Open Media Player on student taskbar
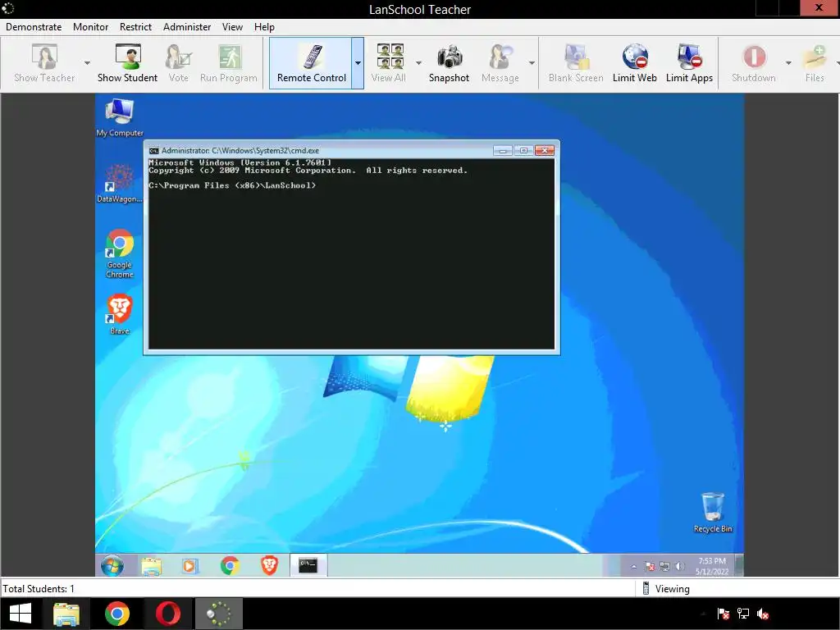The width and height of the screenshot is (840, 630). [189, 566]
